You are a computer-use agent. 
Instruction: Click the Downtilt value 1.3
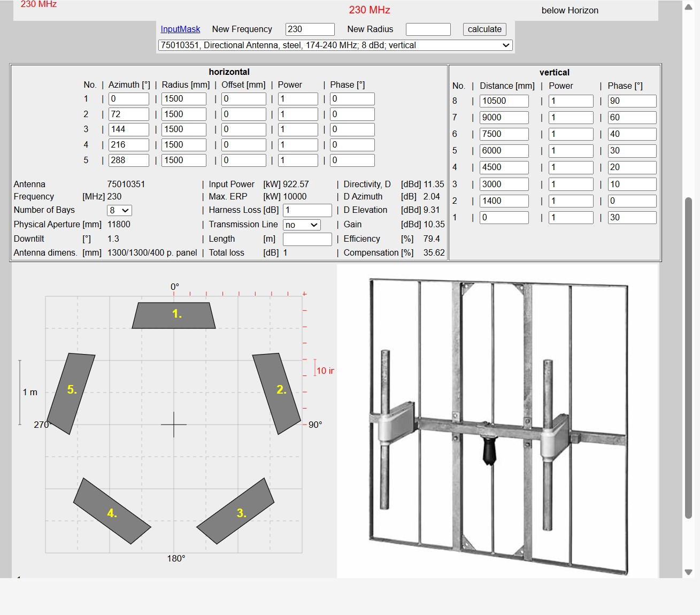tap(113, 239)
